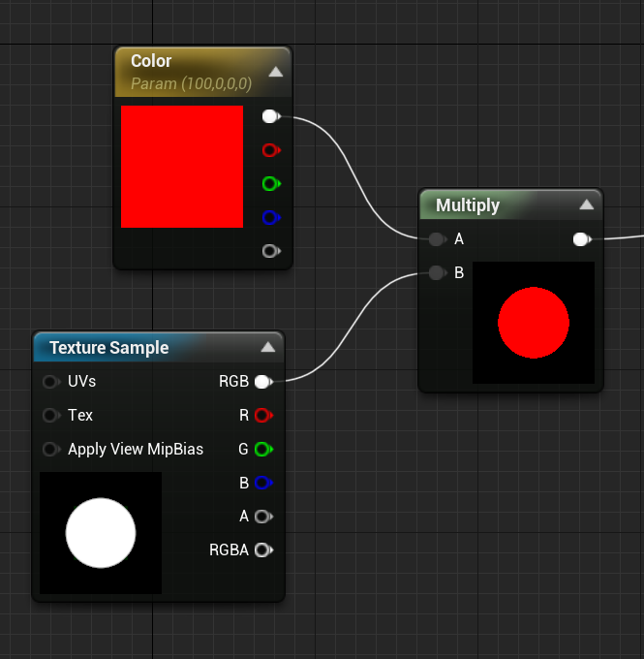
Task: Click the RGBA label in Texture Sample
Action: 229,549
